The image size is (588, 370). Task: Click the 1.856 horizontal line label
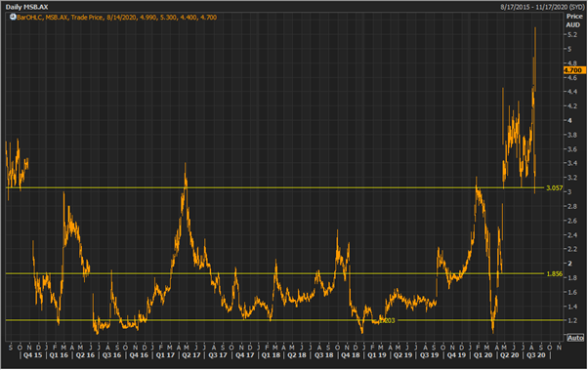554,273
